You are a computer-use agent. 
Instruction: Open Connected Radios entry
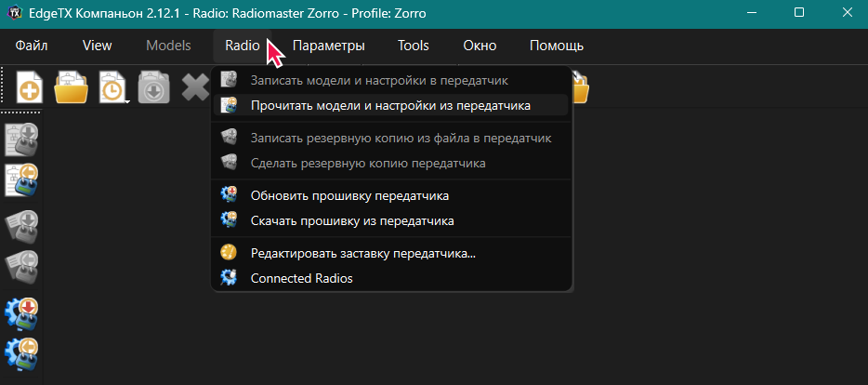[391, 278]
